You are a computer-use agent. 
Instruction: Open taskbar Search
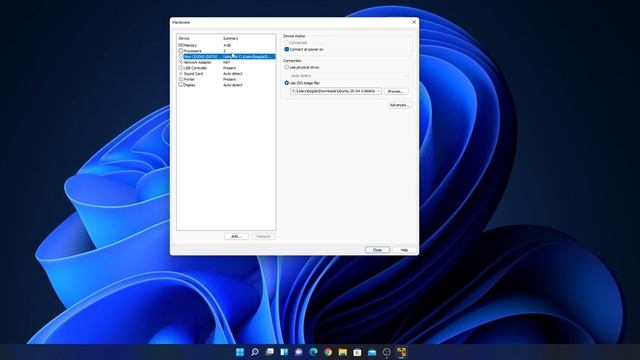pos(255,352)
